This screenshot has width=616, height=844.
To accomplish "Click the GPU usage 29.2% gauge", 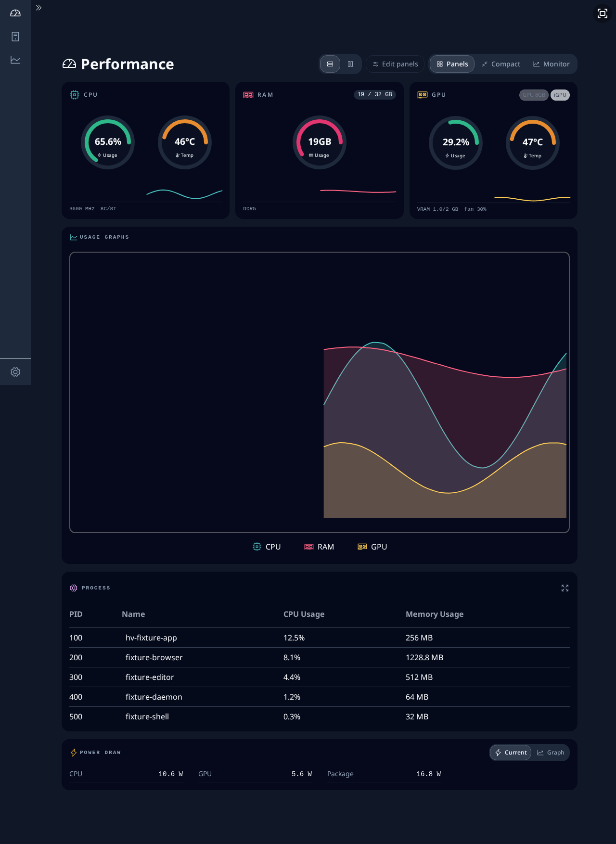I will (456, 143).
